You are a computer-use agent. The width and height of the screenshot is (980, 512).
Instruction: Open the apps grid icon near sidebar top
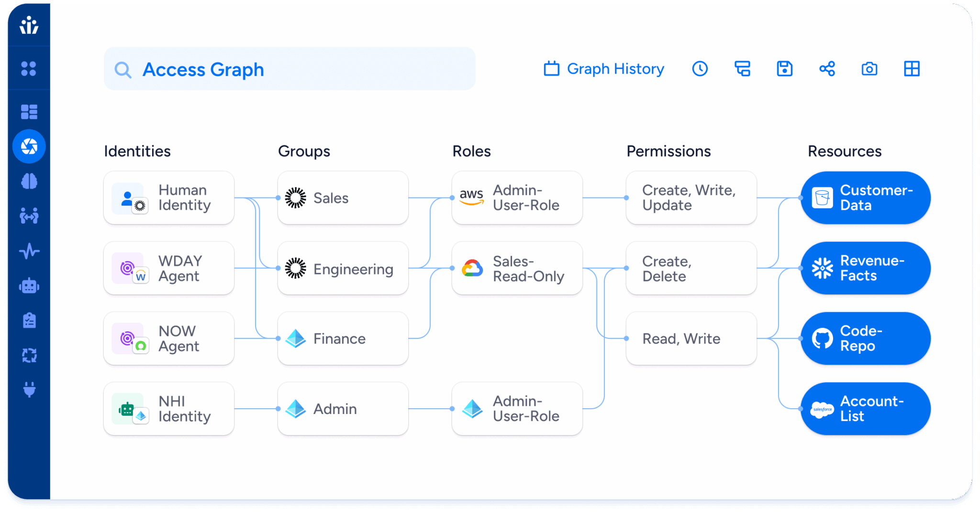pos(29,68)
